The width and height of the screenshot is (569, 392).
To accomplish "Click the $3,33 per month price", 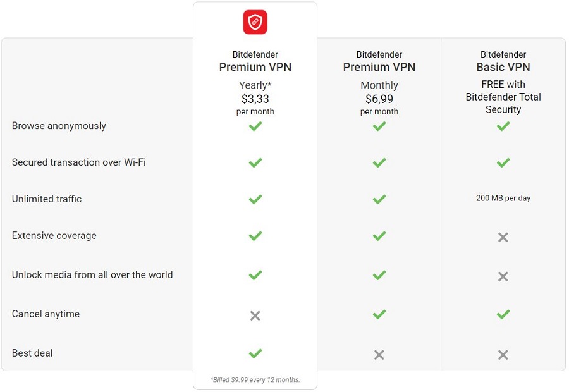I will (255, 104).
